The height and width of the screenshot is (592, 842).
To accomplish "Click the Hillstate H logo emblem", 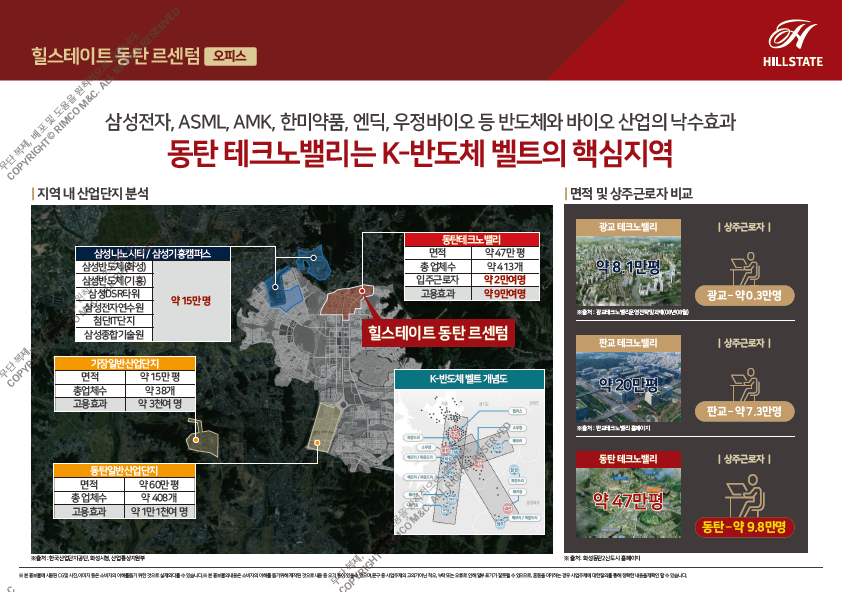I will (x=792, y=35).
